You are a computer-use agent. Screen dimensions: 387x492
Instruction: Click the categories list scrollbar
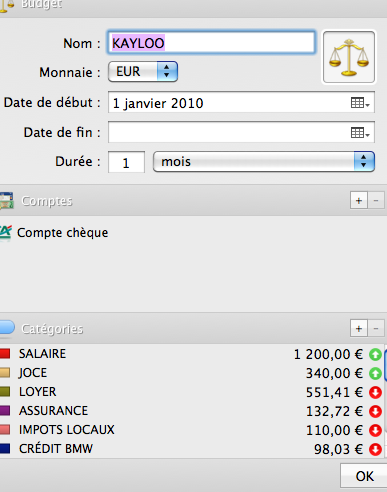pos(385,365)
